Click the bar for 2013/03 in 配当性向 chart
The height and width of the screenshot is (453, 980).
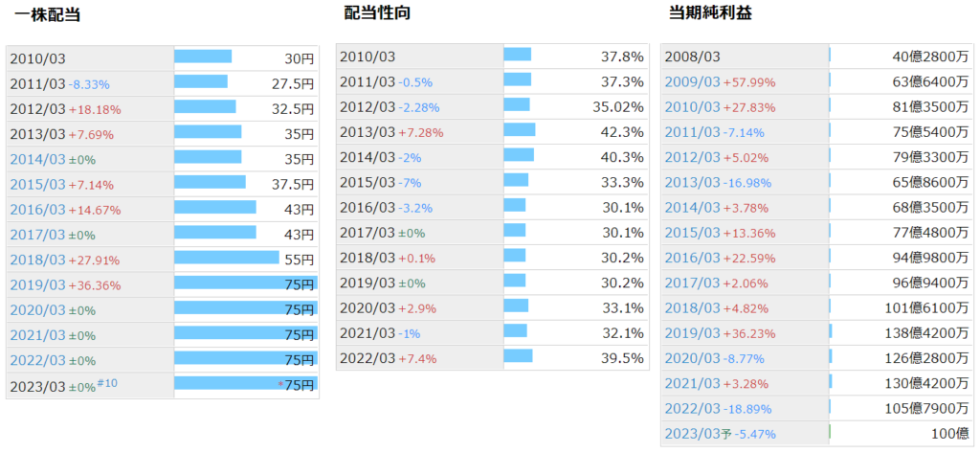pos(520,129)
